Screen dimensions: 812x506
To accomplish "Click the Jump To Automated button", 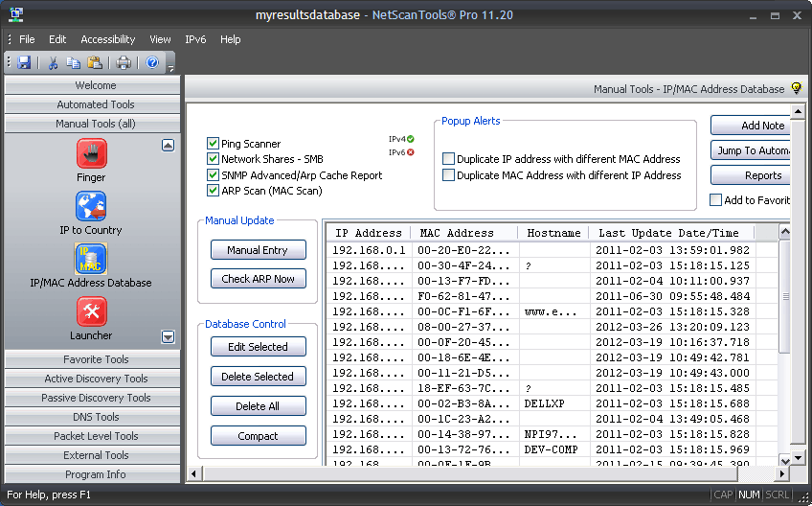I will (751, 150).
